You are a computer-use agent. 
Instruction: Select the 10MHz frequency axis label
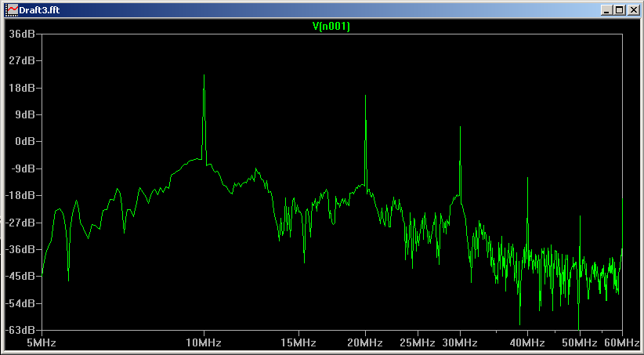click(204, 343)
